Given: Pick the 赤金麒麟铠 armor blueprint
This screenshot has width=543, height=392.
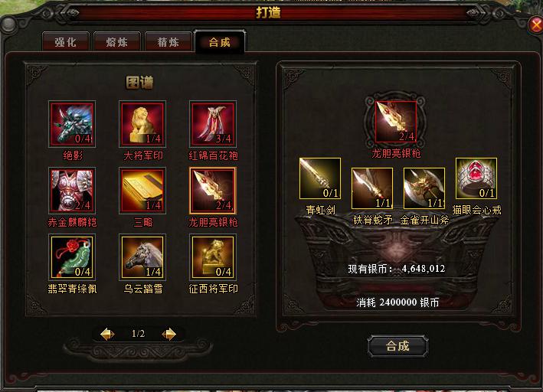Looking at the screenshot, I should coord(72,191).
